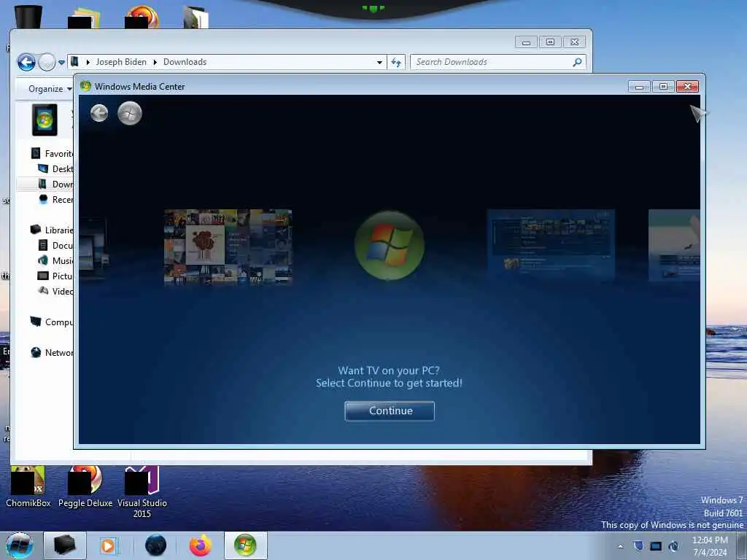The height and width of the screenshot is (560, 747).
Task: Select Favorites in the navigation pane
Action: [x=52, y=153]
